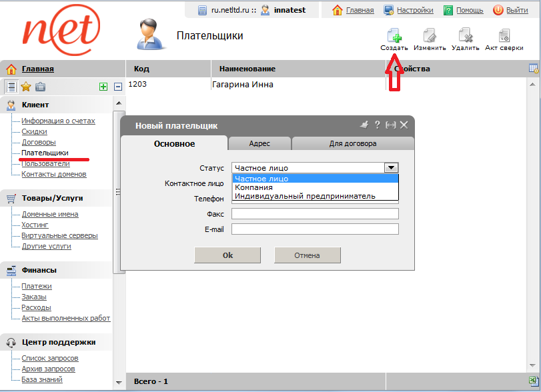Collapse all menu sections with minus icon
The width and height of the screenshot is (541, 392).
(118, 87)
